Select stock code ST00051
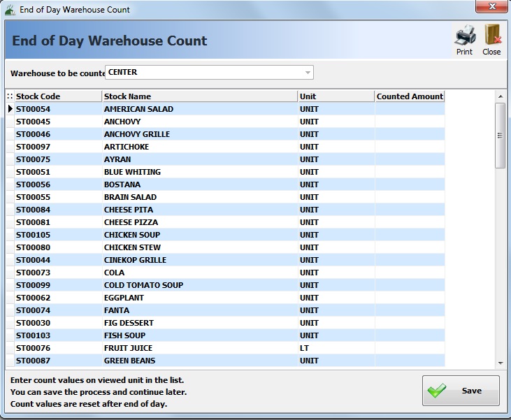The height and width of the screenshot is (420, 511). pyautogui.click(x=34, y=172)
